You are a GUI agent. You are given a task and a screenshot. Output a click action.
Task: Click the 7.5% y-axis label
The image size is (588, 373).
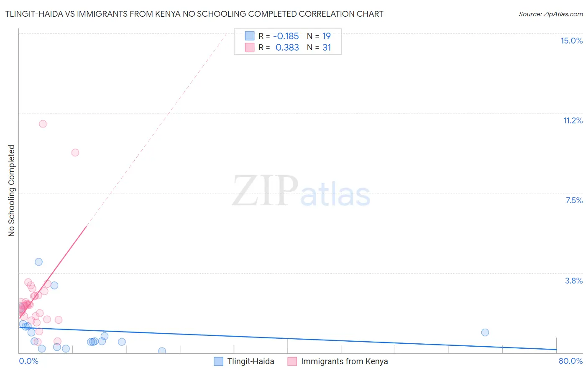574,200
